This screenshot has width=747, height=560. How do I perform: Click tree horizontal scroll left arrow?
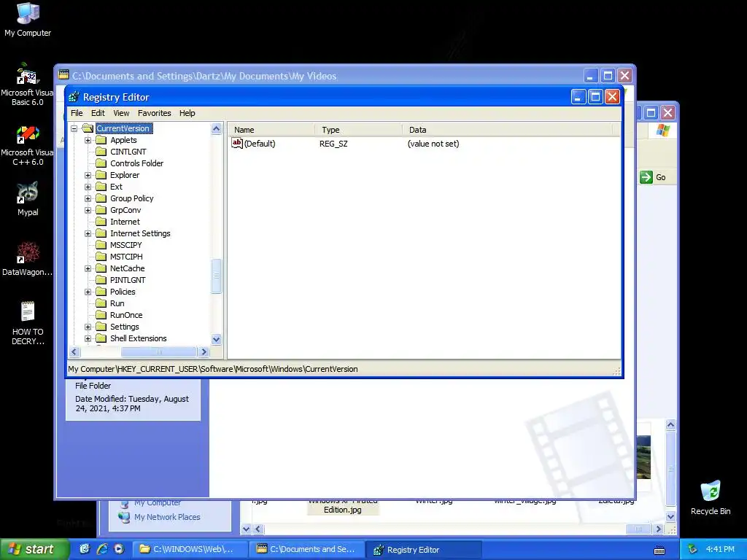click(74, 352)
